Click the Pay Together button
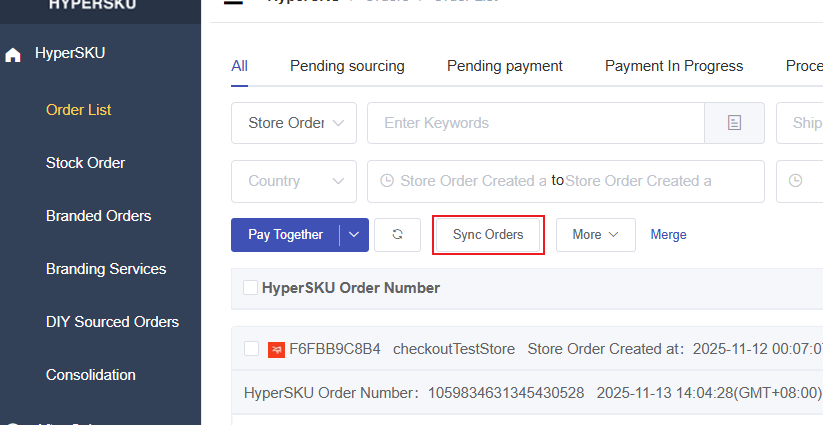 pos(285,235)
